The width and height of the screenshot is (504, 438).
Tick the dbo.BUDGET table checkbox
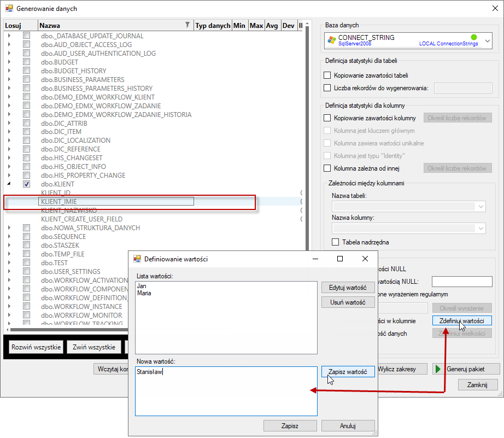point(27,62)
